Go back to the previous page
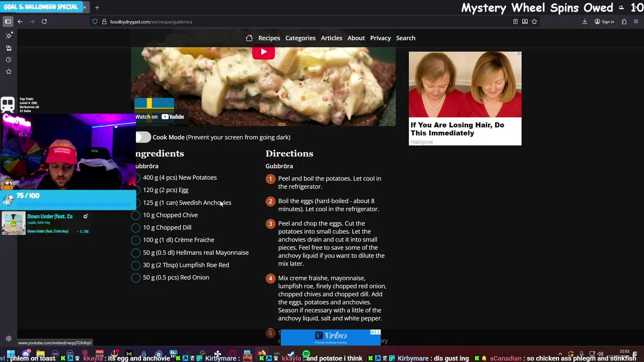The image size is (644, 362). pyautogui.click(x=20, y=22)
